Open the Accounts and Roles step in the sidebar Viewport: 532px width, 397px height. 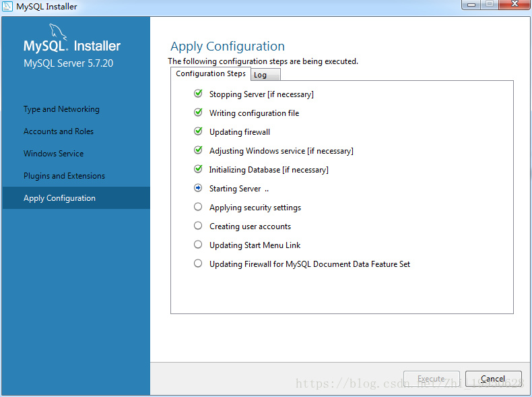tap(59, 131)
